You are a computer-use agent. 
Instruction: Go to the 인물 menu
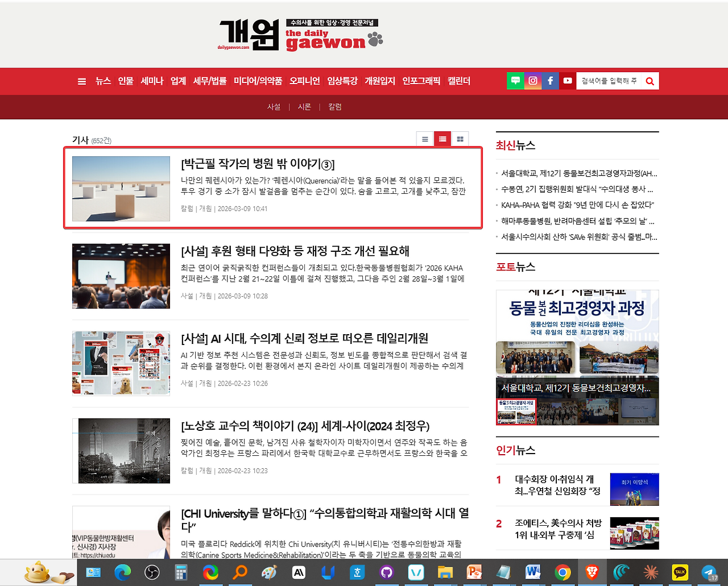tap(126, 81)
